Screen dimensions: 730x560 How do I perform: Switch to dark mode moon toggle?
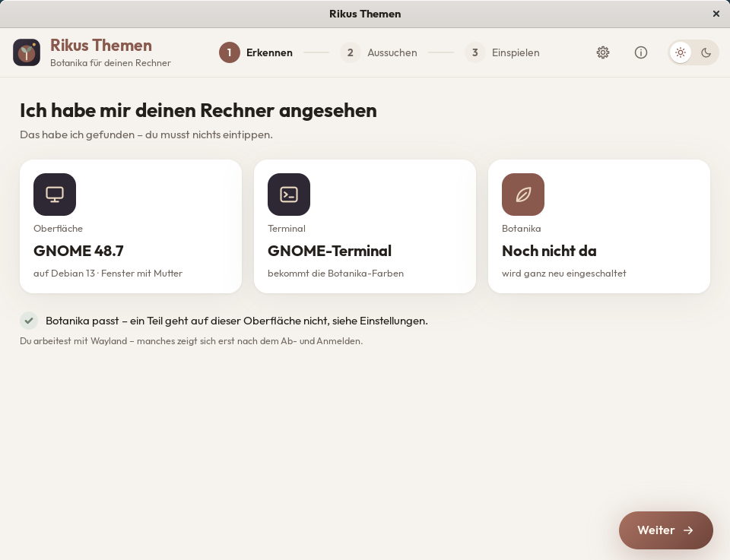(x=706, y=52)
